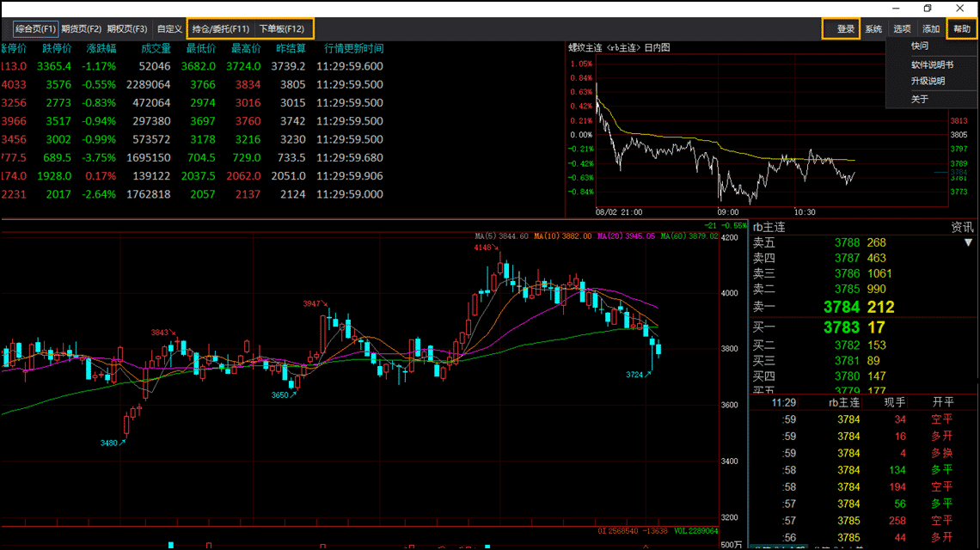Click the restore window icon in title bar
Image resolution: width=980 pixels, height=550 pixels.
pyautogui.click(x=928, y=8)
